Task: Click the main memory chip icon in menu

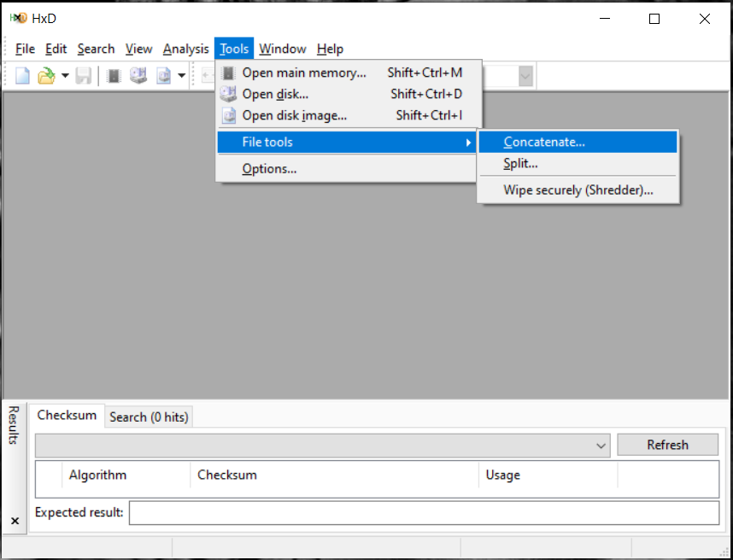Action: [229, 73]
